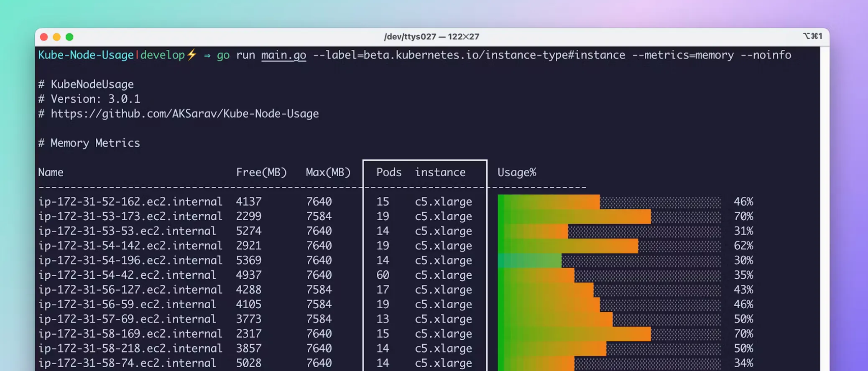This screenshot has height=371, width=868.
Task: Click free memory value 4137
Action: (x=249, y=201)
